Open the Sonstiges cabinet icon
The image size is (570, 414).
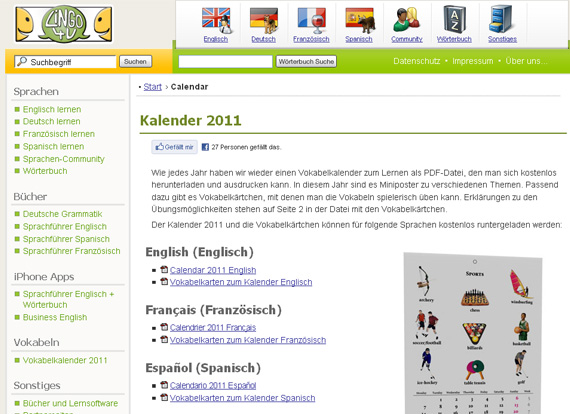tap(501, 19)
